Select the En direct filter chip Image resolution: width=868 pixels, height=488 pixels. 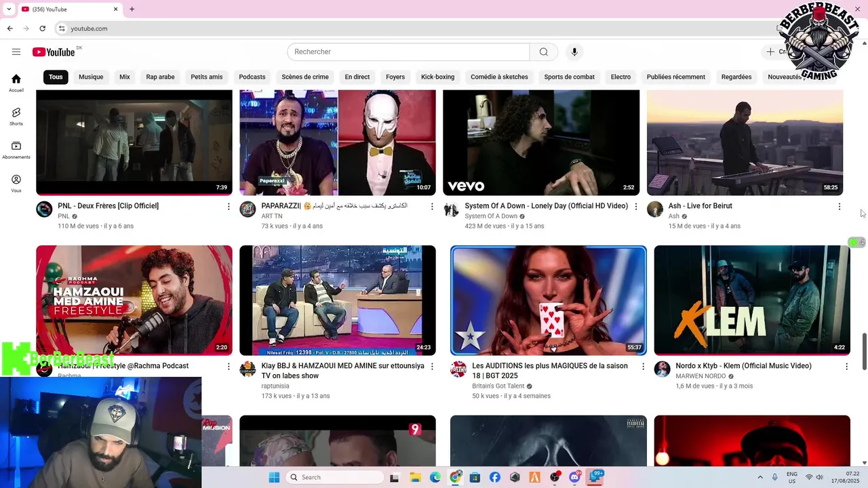click(357, 77)
